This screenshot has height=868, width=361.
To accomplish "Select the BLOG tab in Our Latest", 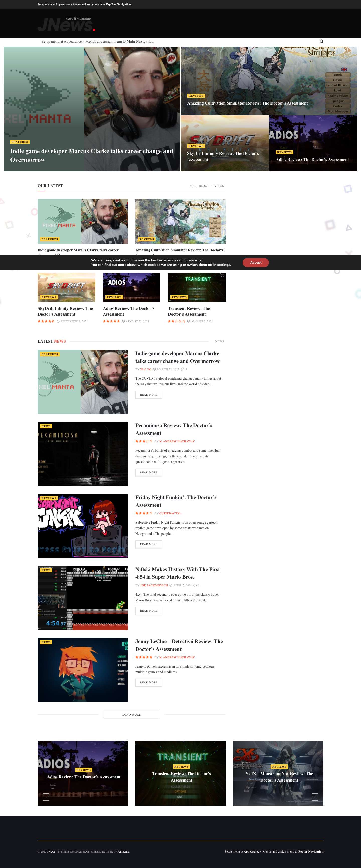I will point(203,186).
